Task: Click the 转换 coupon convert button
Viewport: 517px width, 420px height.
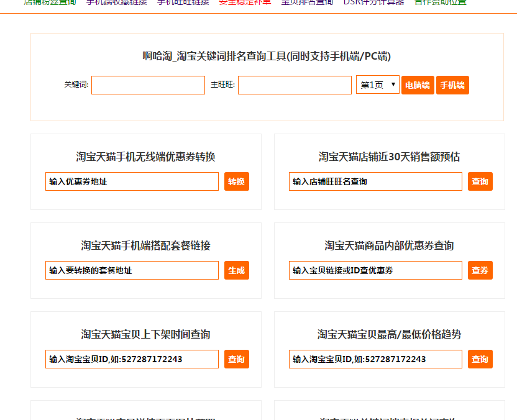Action: coord(236,181)
